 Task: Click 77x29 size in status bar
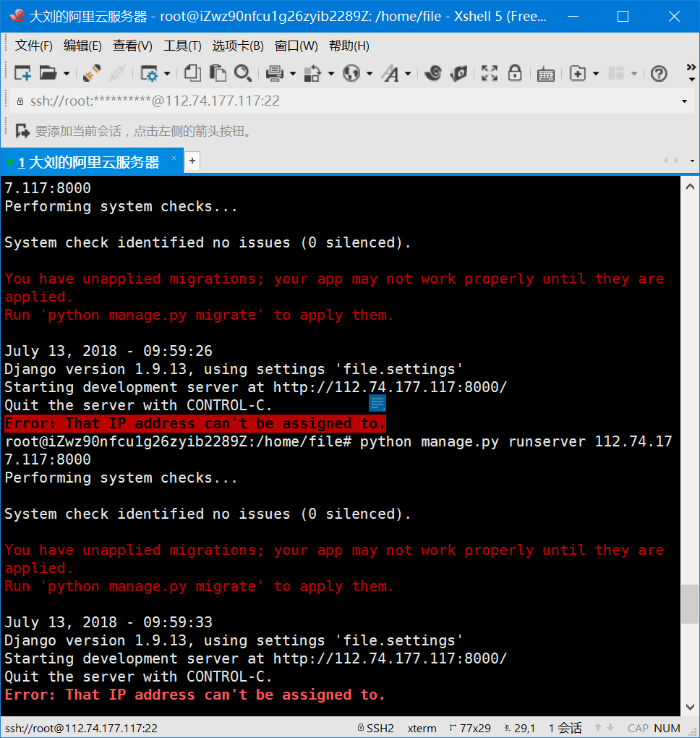coord(470,728)
